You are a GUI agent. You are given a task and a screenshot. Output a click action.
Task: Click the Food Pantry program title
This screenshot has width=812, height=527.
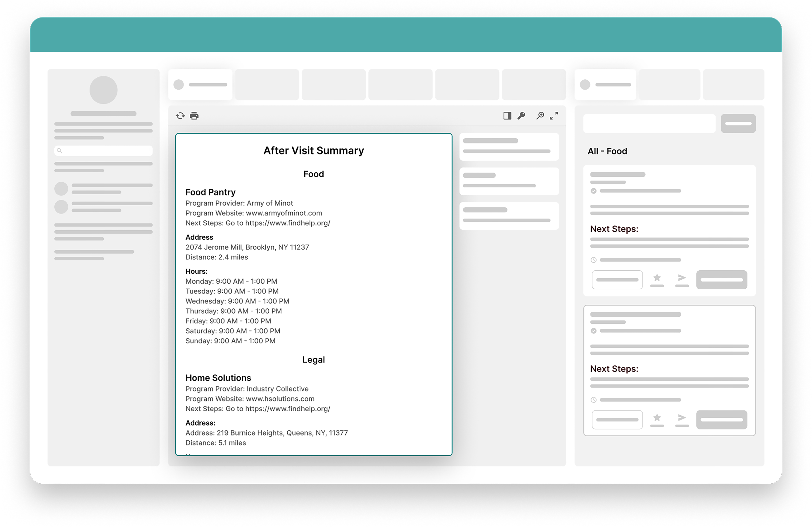tap(210, 192)
